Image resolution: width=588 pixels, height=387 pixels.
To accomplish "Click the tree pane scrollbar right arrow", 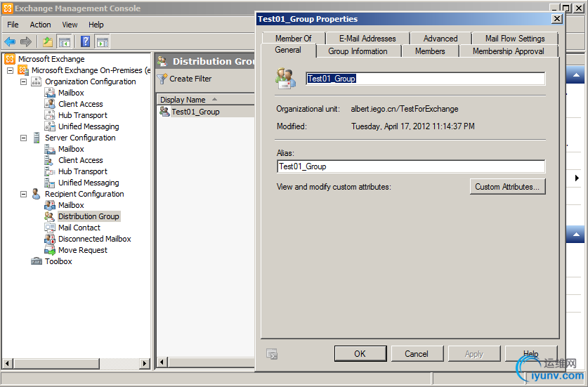I will coord(145,363).
